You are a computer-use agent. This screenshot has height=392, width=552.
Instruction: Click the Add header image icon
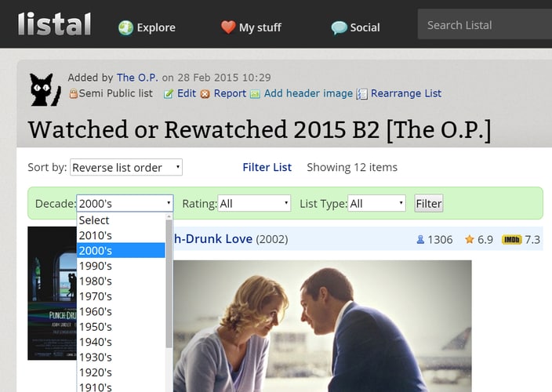click(256, 94)
